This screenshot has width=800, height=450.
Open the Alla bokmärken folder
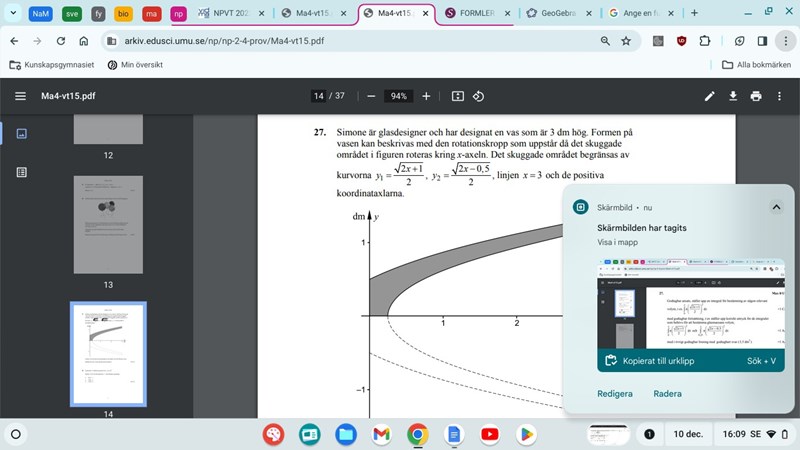click(756, 65)
